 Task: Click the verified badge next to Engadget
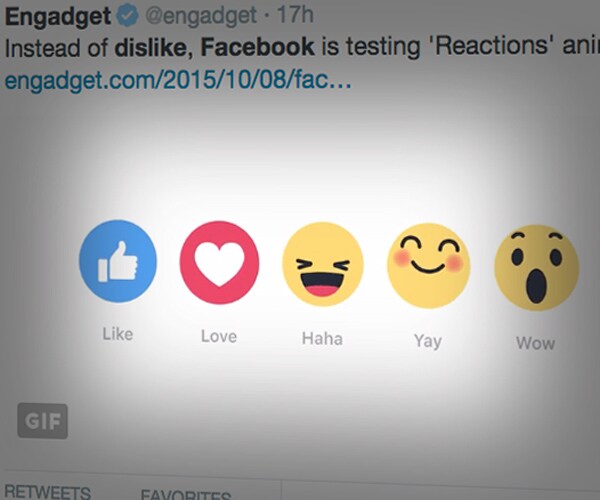[127, 17]
